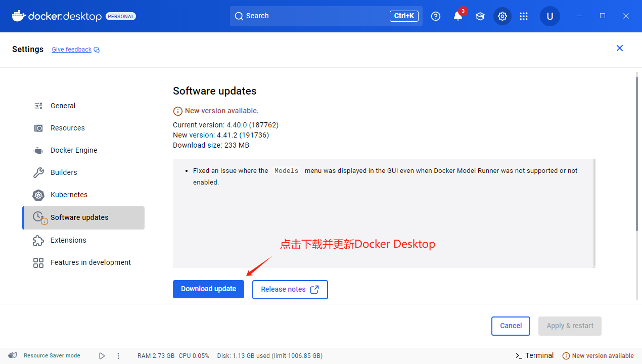Click the Features in development grid icon
The height and width of the screenshot is (364, 642).
[38, 262]
